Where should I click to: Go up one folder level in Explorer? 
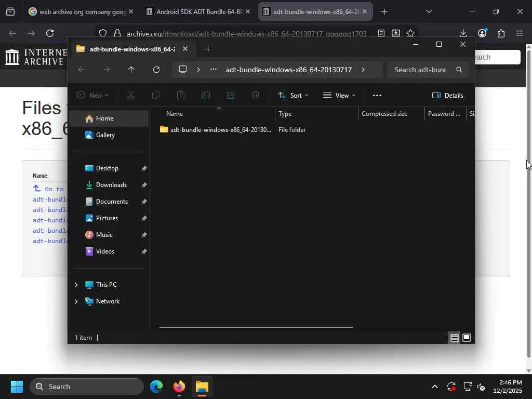coord(131,70)
